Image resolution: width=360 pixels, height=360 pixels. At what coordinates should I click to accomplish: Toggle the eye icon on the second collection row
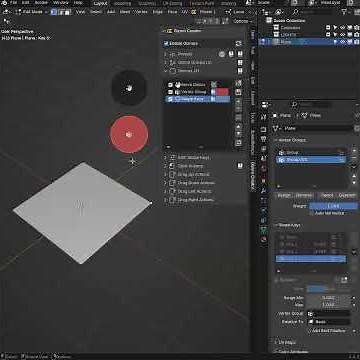[x=342, y=35]
